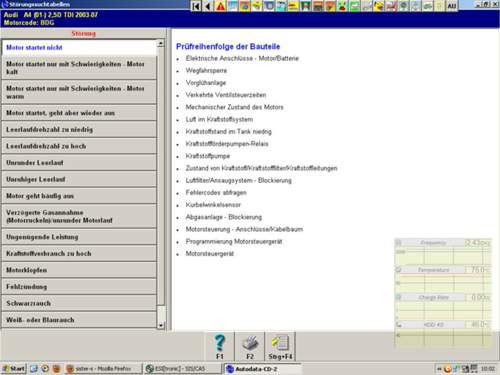Screen dimensions: 500x375
Task: Click the Strg+F4 notes icon
Action: [x=280, y=347]
